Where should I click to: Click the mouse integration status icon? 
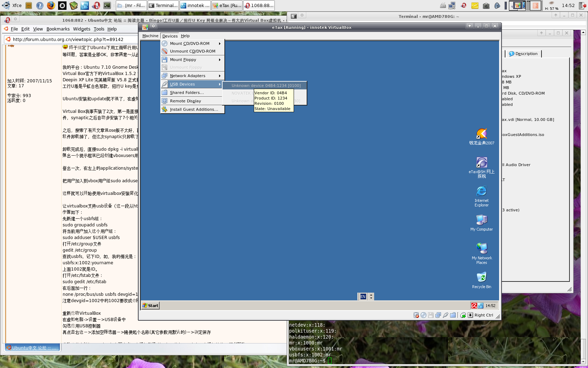[463, 315]
